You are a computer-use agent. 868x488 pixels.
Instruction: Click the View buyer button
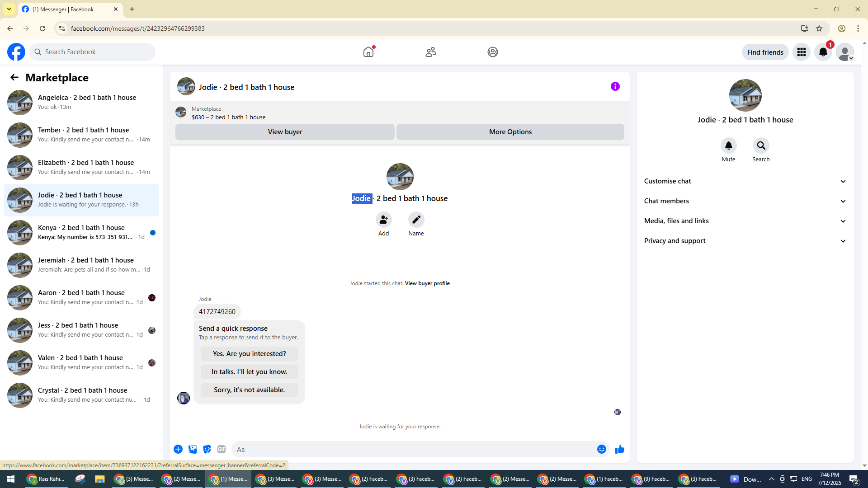[285, 132]
